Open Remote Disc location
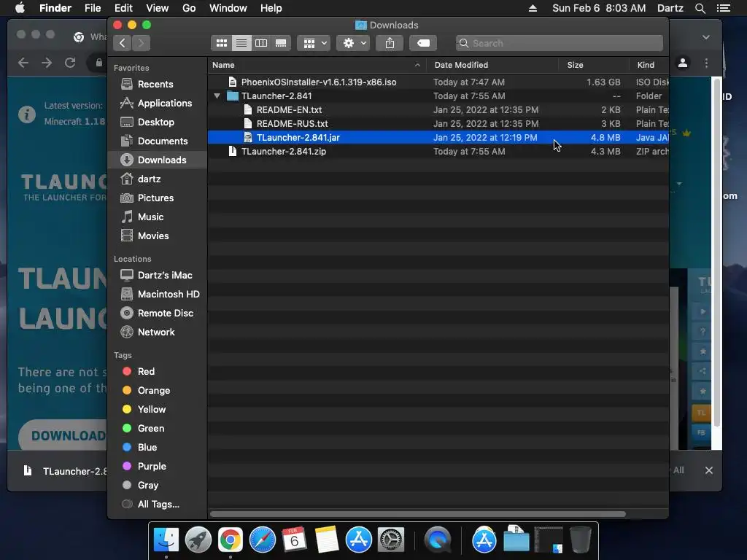This screenshot has width=747, height=560. pos(158,314)
